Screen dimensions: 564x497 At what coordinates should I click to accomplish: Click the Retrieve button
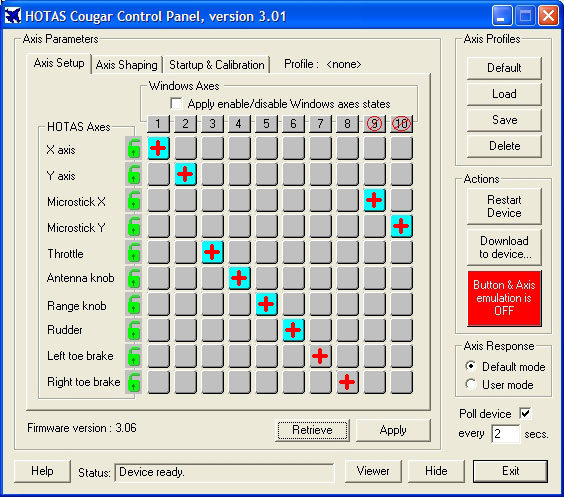coord(312,430)
